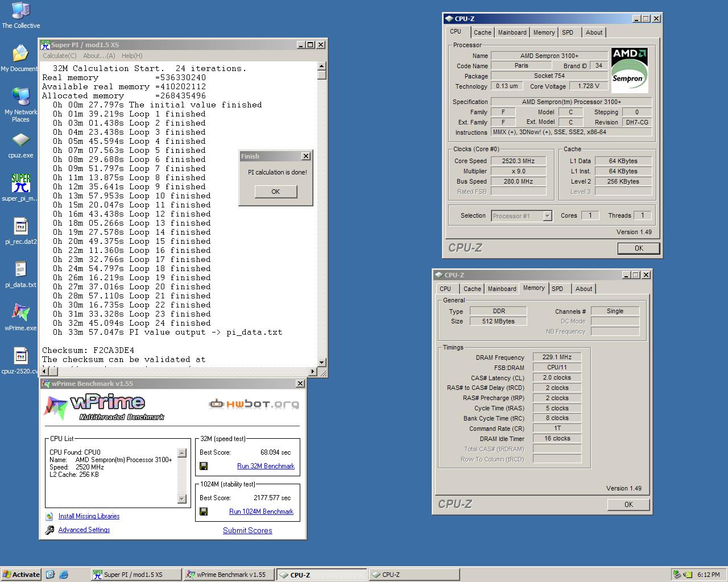Open Calculate menu in Super PI
The height and width of the screenshot is (582, 728).
(59, 56)
